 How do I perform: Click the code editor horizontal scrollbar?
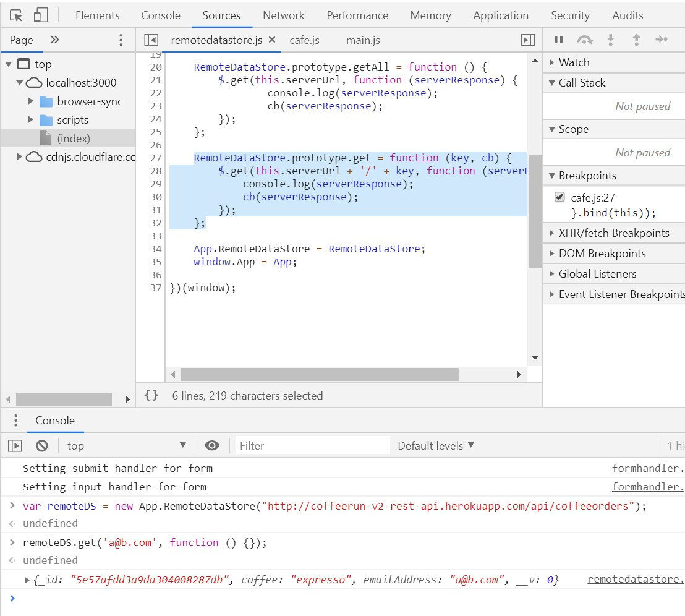click(x=320, y=374)
